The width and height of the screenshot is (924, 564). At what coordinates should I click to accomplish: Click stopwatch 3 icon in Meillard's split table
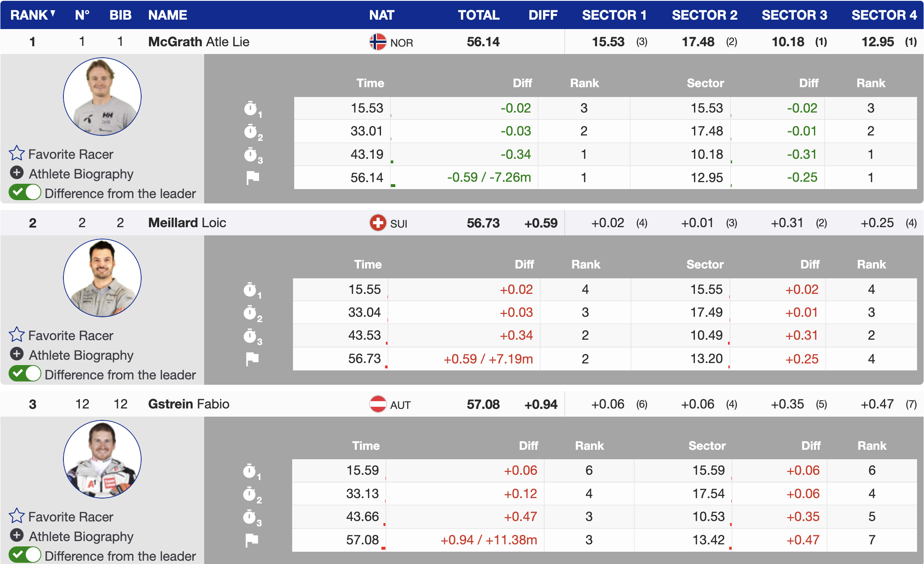tap(250, 336)
